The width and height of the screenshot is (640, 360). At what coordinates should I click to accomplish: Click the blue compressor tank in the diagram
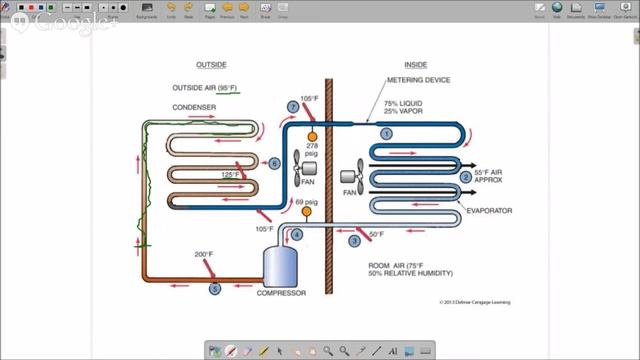click(x=280, y=267)
